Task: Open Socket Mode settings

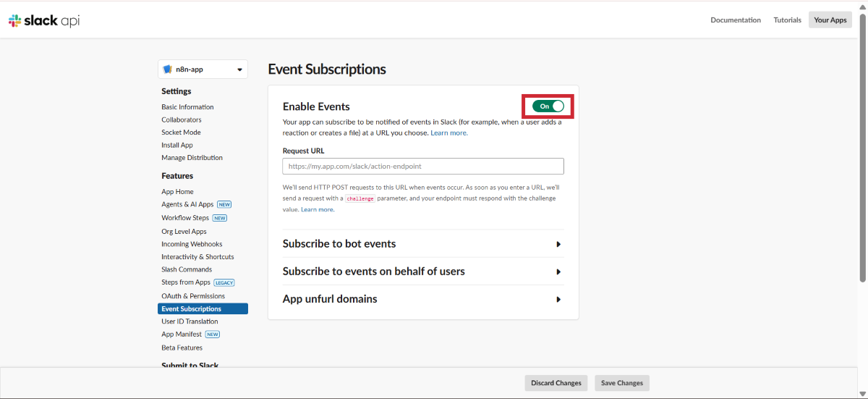Action: [x=181, y=133]
